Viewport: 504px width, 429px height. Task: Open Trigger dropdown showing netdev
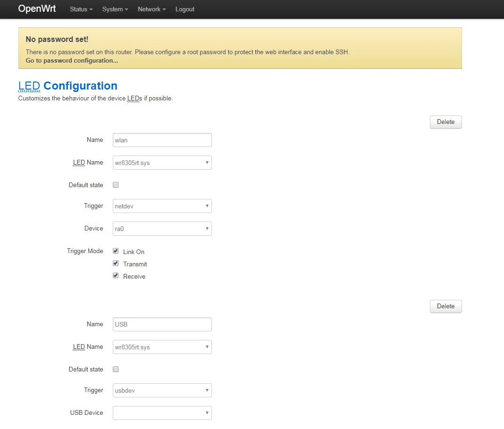coord(162,206)
